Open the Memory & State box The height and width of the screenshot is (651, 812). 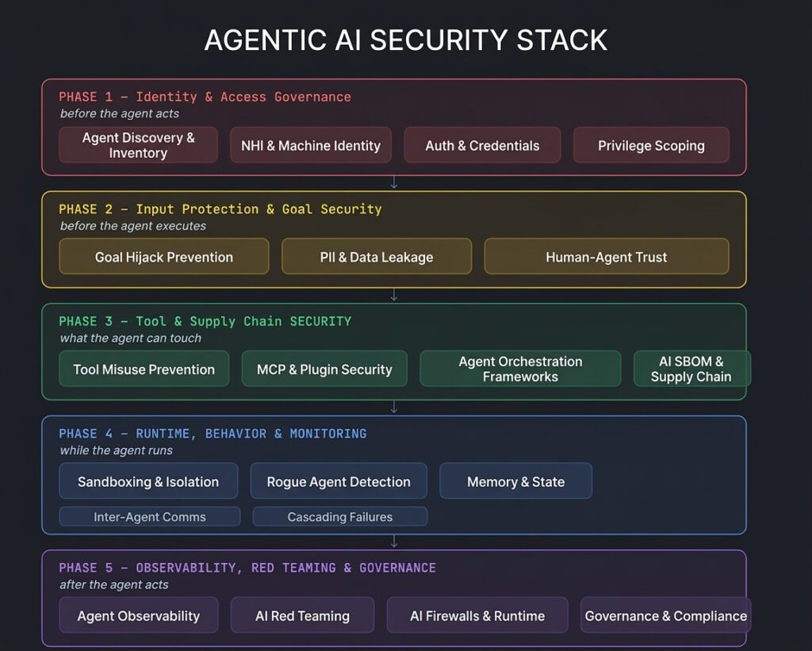tap(515, 481)
